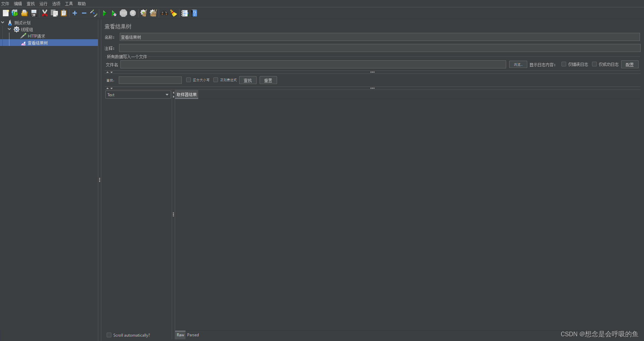Start the test with green play icon

point(105,13)
